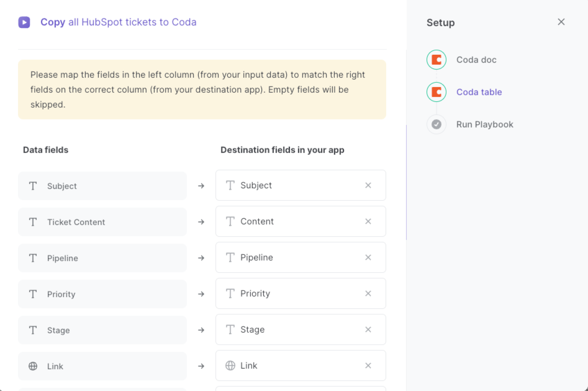This screenshot has width=588, height=391.
Task: Click the Coda table step icon
Action: pos(436,92)
